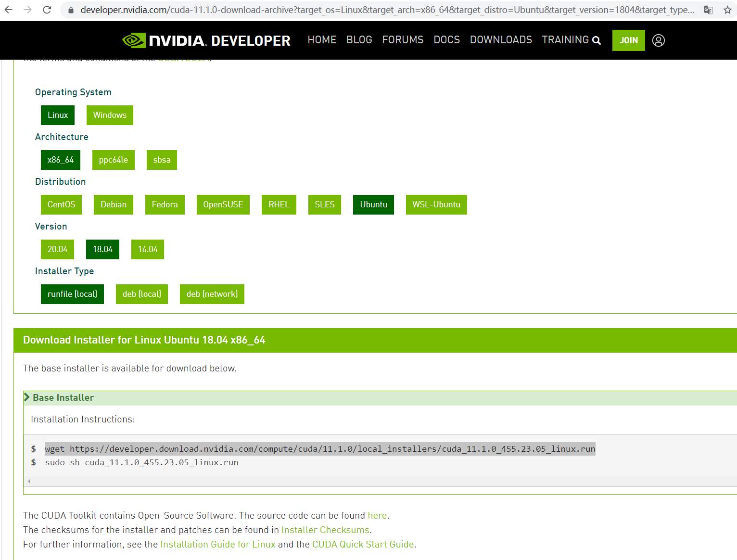Select version 20.04
The height and width of the screenshot is (560, 737).
click(x=58, y=249)
